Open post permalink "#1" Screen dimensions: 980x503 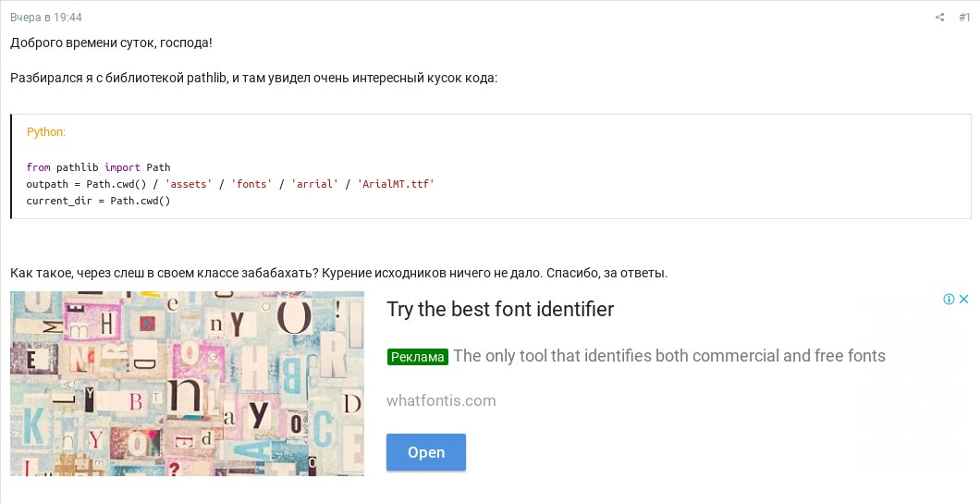click(x=964, y=18)
